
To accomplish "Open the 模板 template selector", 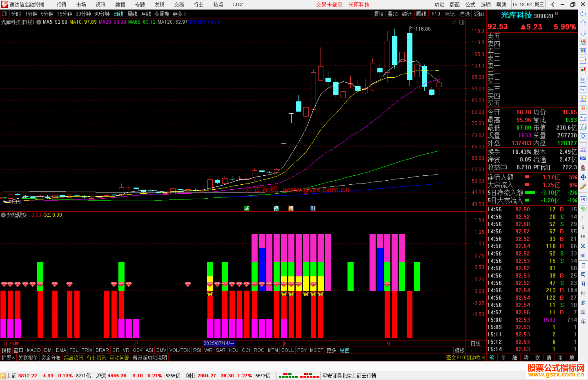I will point(460,350).
